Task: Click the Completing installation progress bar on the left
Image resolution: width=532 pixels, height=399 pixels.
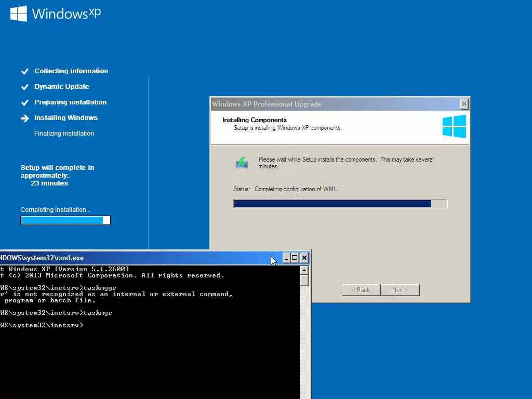Action: pos(65,220)
